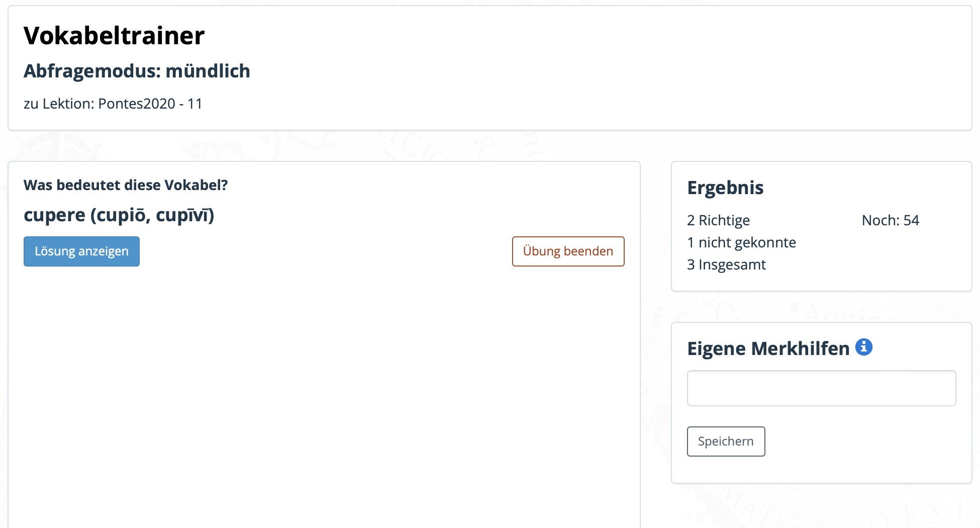
Task: Save the mnemonic with Speichern button
Action: point(726,442)
